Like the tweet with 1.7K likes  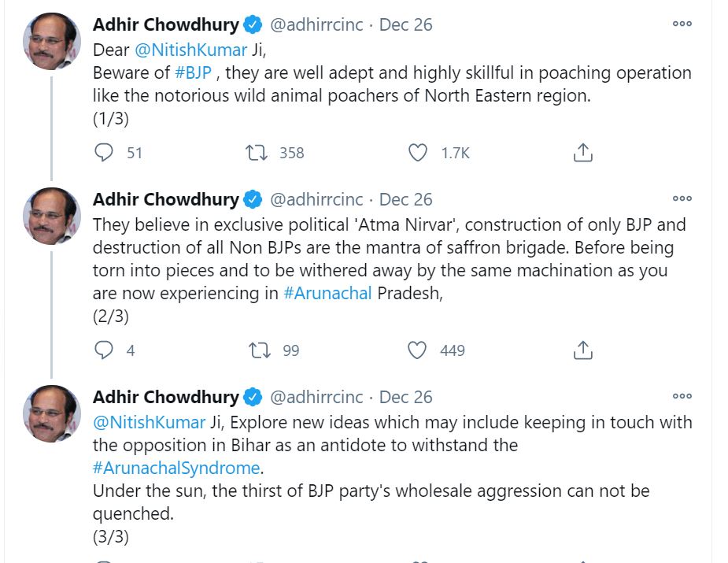click(x=418, y=153)
